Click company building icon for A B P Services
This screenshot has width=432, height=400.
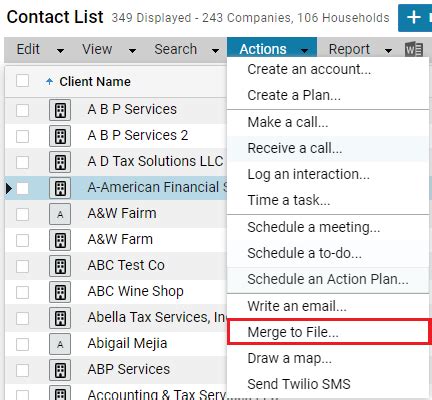60,110
